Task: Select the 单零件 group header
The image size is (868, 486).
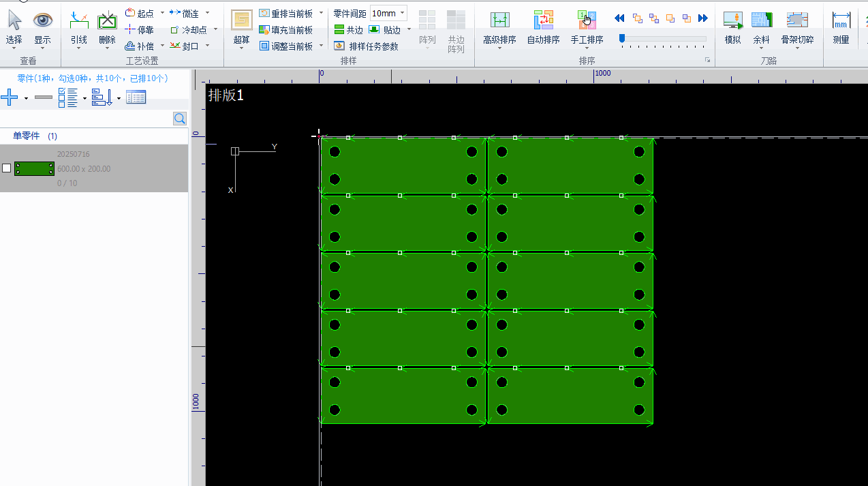Action: coord(27,136)
